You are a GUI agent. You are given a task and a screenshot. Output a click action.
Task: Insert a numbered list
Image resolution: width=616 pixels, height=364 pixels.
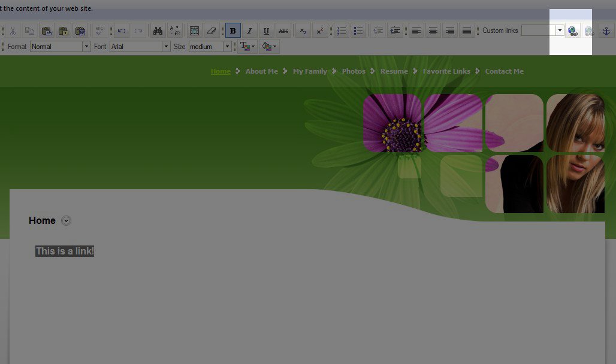341,31
